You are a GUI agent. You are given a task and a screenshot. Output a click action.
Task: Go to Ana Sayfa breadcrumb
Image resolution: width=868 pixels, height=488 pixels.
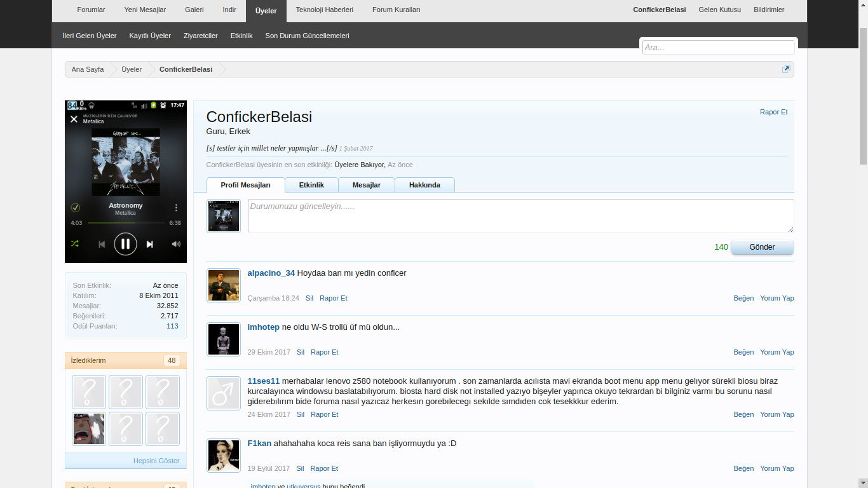pyautogui.click(x=88, y=69)
